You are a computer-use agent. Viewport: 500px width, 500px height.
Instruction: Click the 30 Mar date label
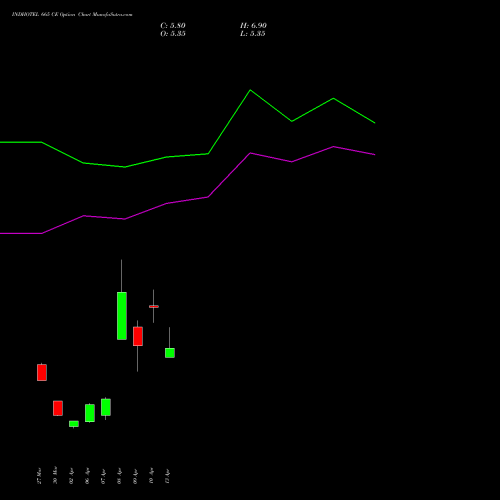point(55,475)
